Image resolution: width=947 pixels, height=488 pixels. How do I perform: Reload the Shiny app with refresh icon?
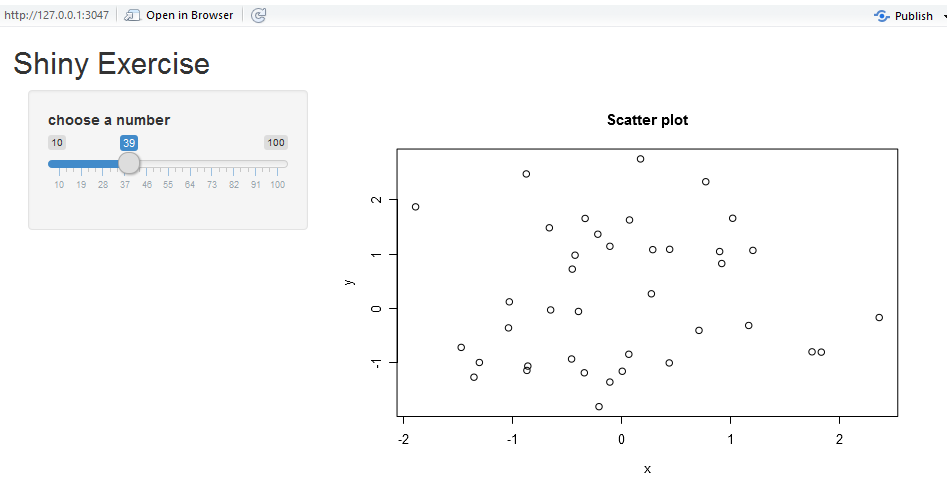click(258, 15)
